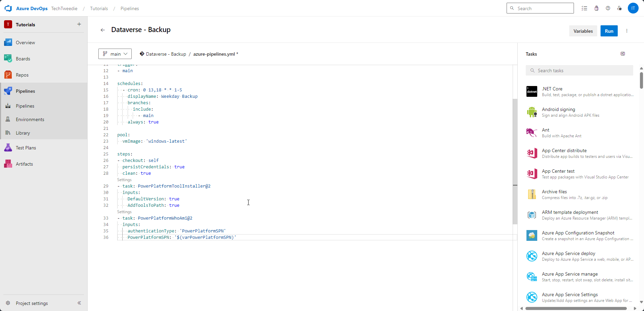Viewport: 644px width, 311px height.
Task: Open Test Plans from the sidebar
Action: tap(26, 147)
